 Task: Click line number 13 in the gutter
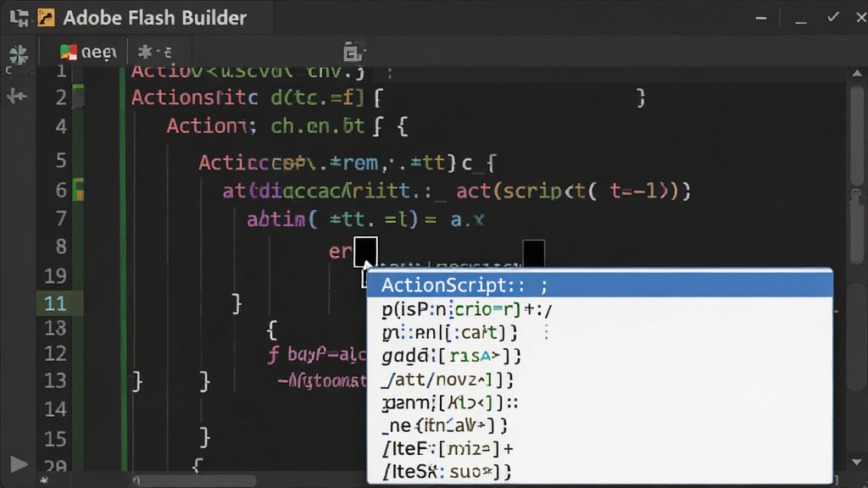[x=55, y=380]
